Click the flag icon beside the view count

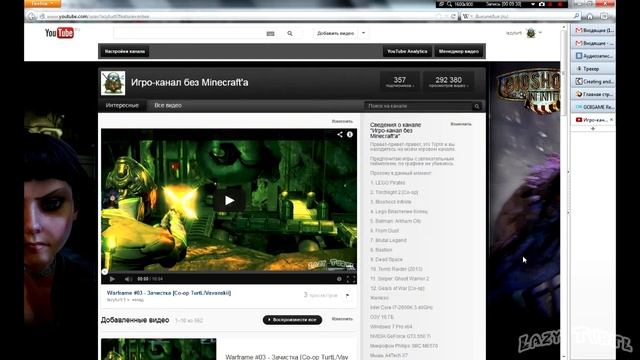347,295
